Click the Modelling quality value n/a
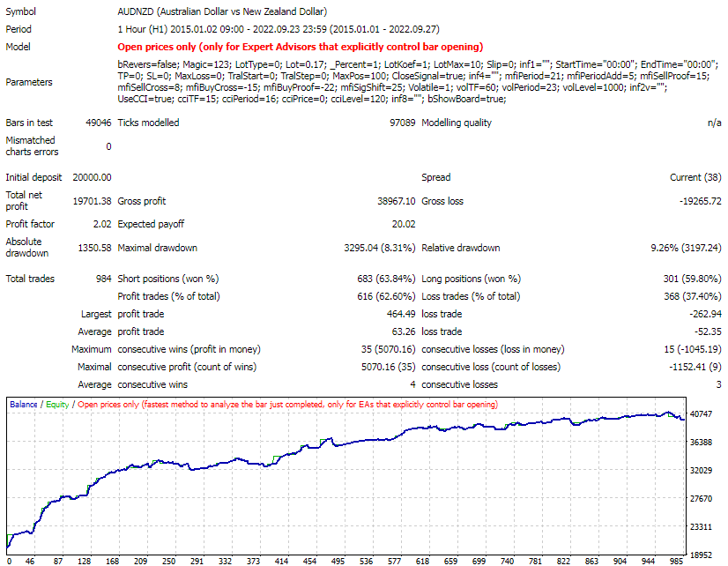728x566 pixels. click(x=714, y=123)
